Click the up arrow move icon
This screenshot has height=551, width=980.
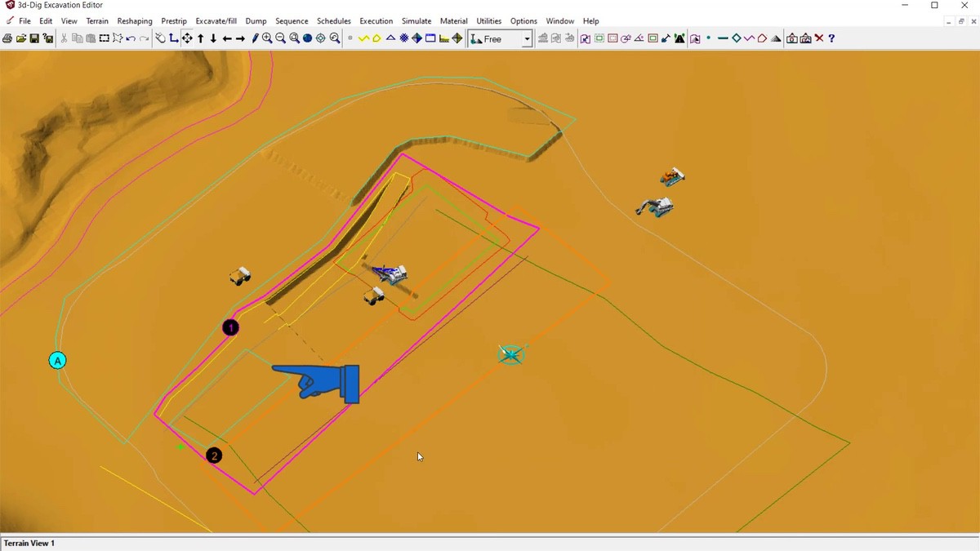[x=200, y=38]
